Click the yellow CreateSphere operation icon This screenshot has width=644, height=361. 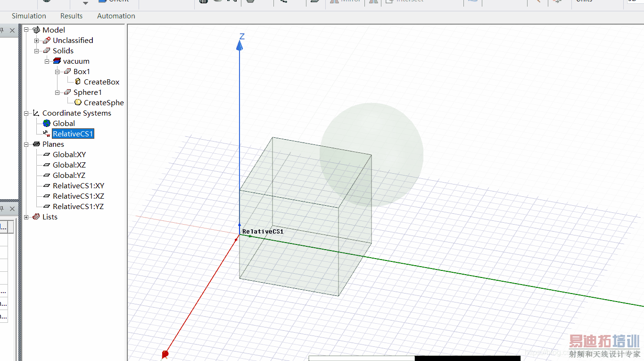pos(78,102)
